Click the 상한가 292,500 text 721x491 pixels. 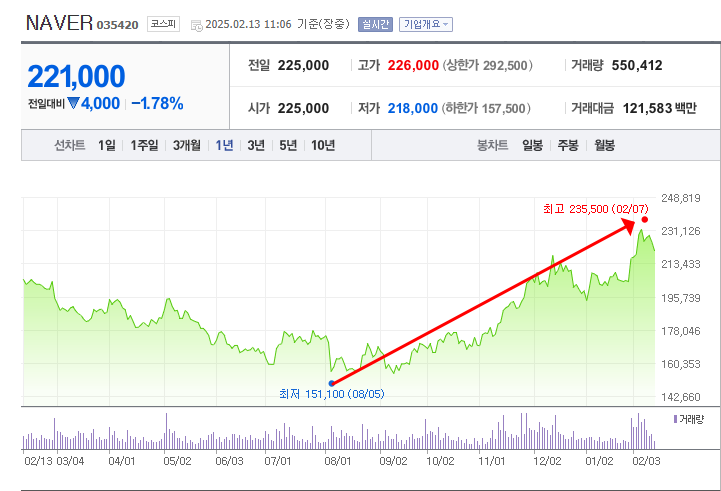coord(487,65)
